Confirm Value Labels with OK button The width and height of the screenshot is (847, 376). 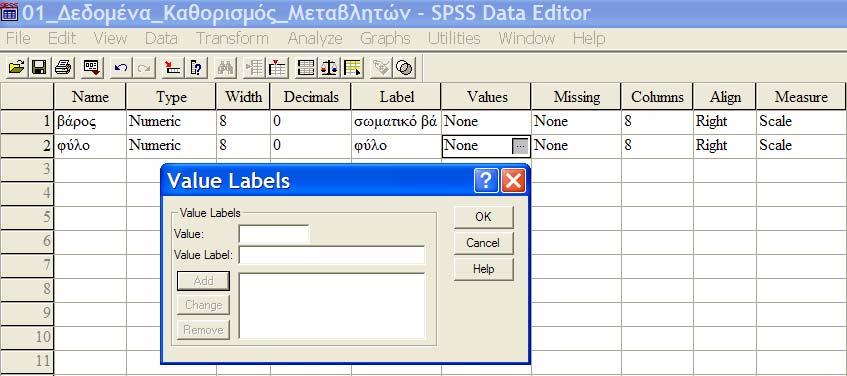point(483,217)
